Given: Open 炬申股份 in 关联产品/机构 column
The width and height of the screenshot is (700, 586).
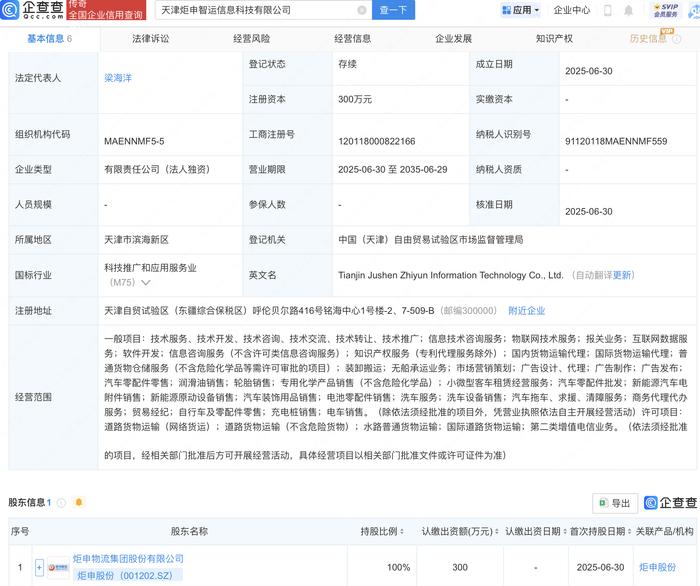Looking at the screenshot, I should coord(657,567).
